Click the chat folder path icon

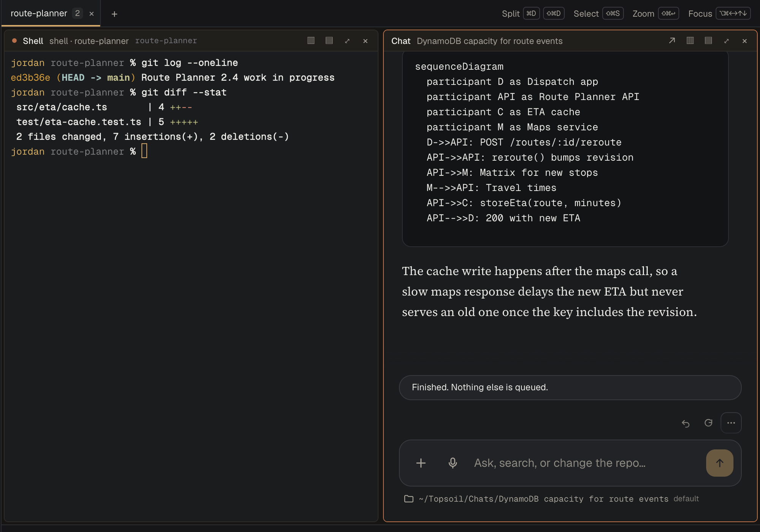pyautogui.click(x=409, y=499)
